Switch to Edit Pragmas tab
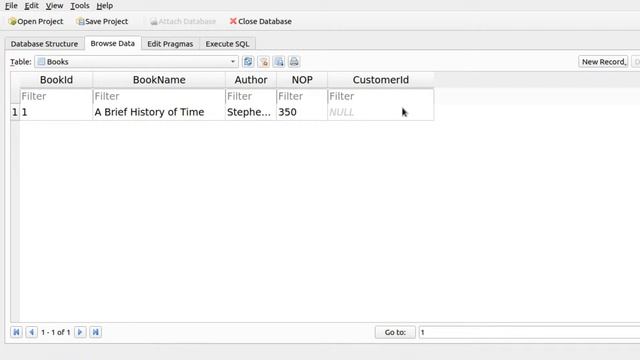The height and width of the screenshot is (360, 640). click(x=170, y=44)
